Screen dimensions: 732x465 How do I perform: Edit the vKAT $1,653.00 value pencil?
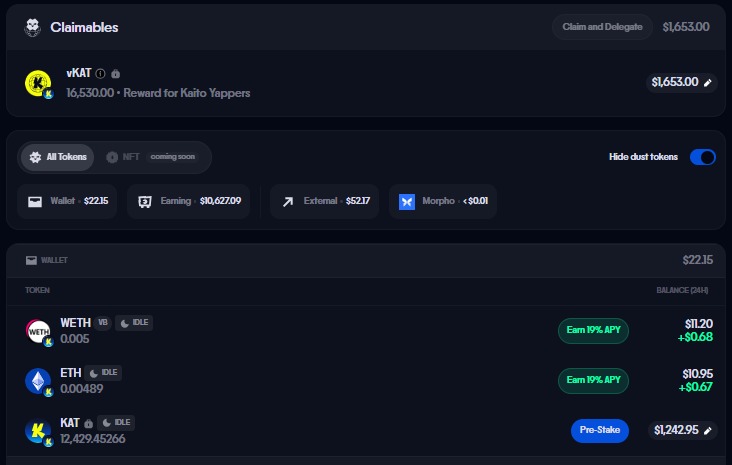coord(708,82)
